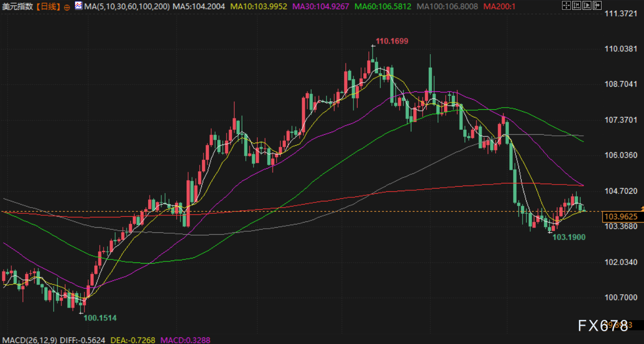This screenshot has width=644, height=344.
Task: Click the exit arrow toolbar icon
Action: [597, 5]
